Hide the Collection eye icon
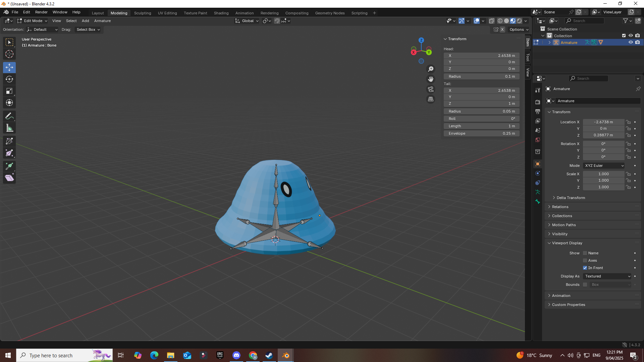This screenshot has width=644, height=362. [631, 36]
